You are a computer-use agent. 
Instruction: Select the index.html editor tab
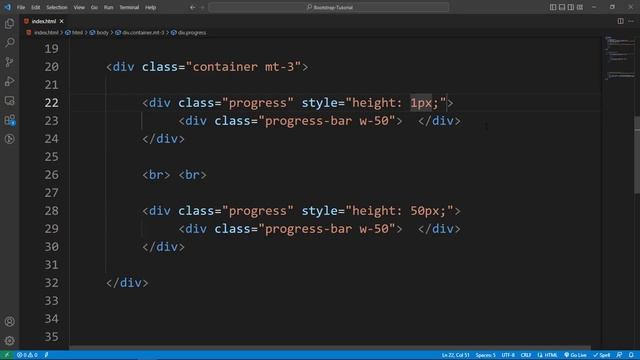(44, 21)
